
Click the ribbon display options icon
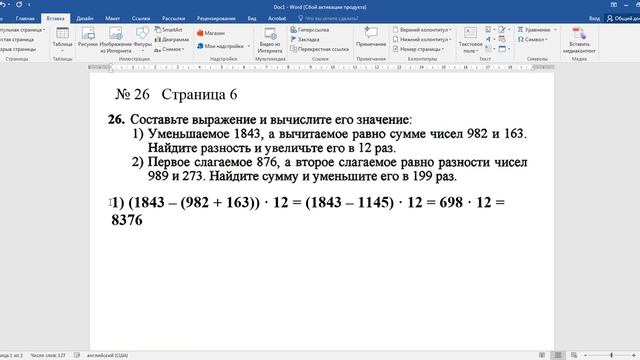click(x=614, y=5)
